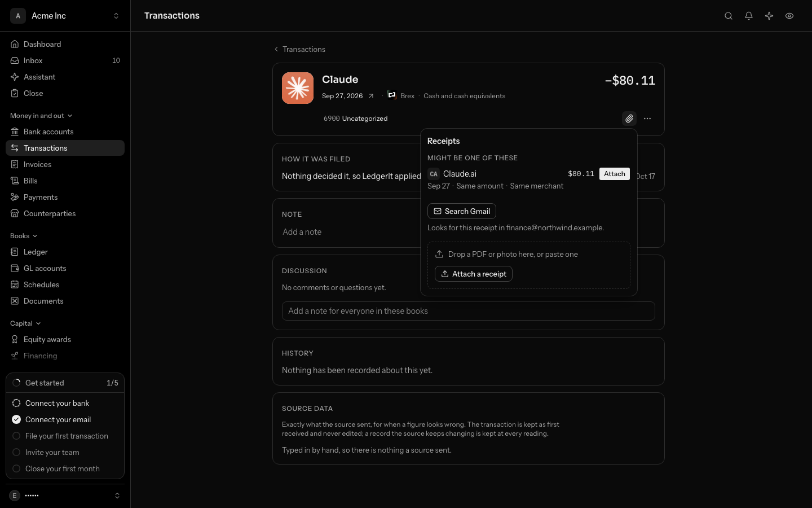Click the sparkle assistant icon in top bar
This screenshot has width=812, height=508.
pos(769,16)
